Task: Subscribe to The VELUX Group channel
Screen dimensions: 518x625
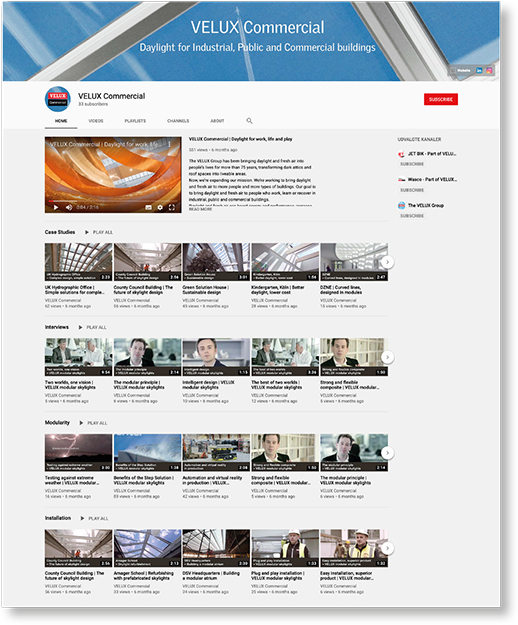Action: (x=412, y=216)
